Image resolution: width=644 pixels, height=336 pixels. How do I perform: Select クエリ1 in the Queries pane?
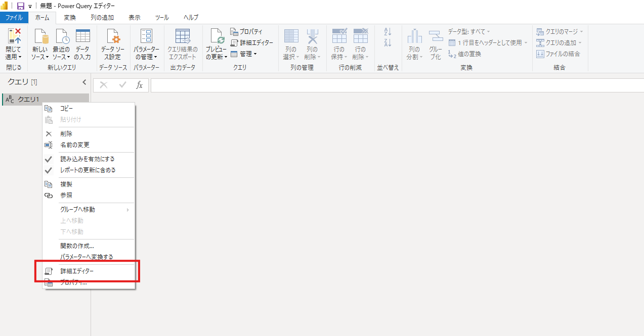click(x=45, y=100)
